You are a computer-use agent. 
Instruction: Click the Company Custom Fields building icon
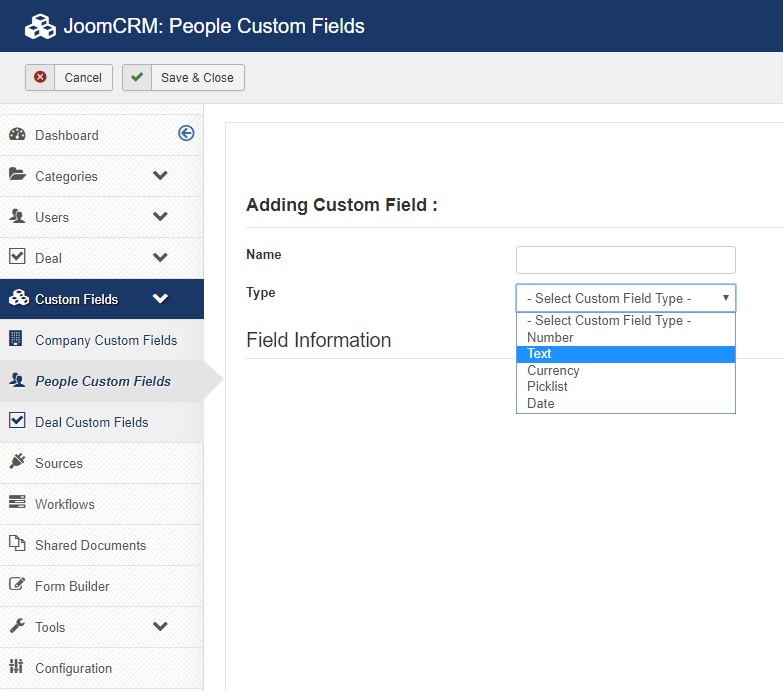(16, 339)
